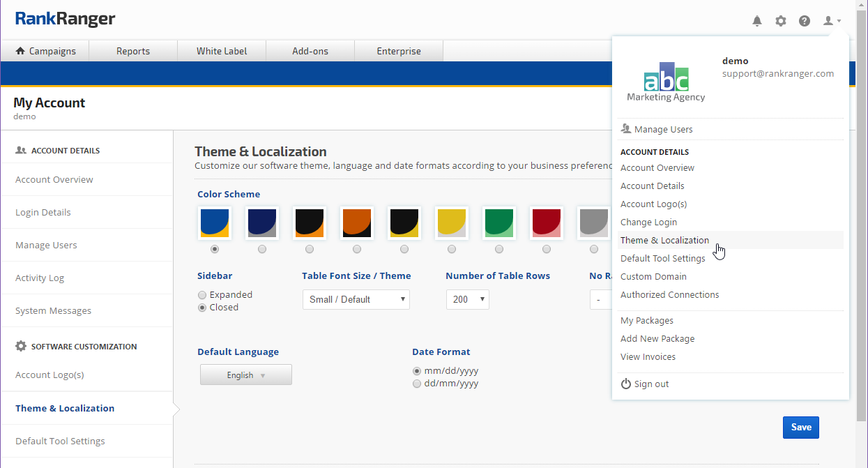Select Account Details in user dropdown menu
The height and width of the screenshot is (468, 868).
pyautogui.click(x=653, y=186)
